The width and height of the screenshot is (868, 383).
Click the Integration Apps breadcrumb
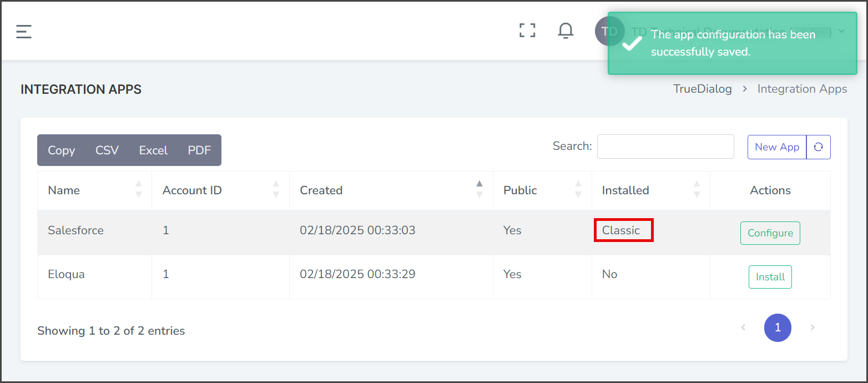pyautogui.click(x=803, y=89)
